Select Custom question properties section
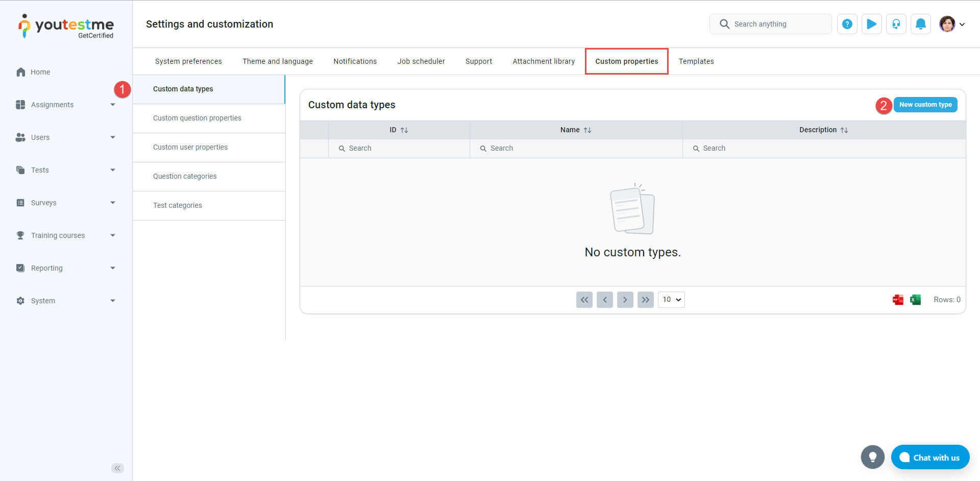The image size is (980, 481). click(197, 118)
